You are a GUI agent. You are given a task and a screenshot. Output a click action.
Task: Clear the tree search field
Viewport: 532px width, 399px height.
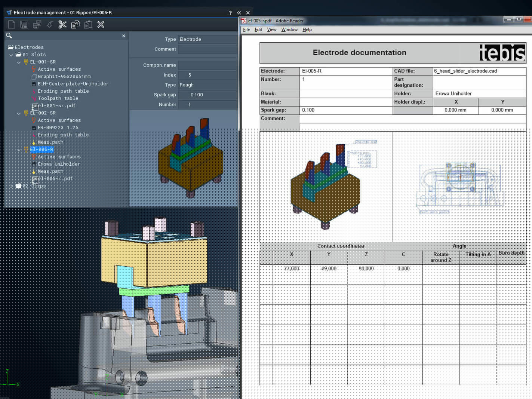pos(124,36)
